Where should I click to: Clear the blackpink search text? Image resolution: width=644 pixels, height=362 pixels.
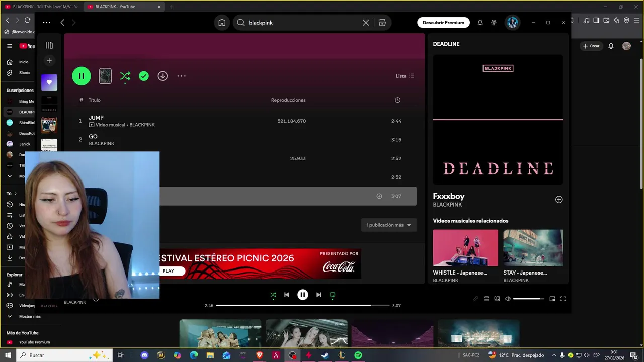(366, 23)
